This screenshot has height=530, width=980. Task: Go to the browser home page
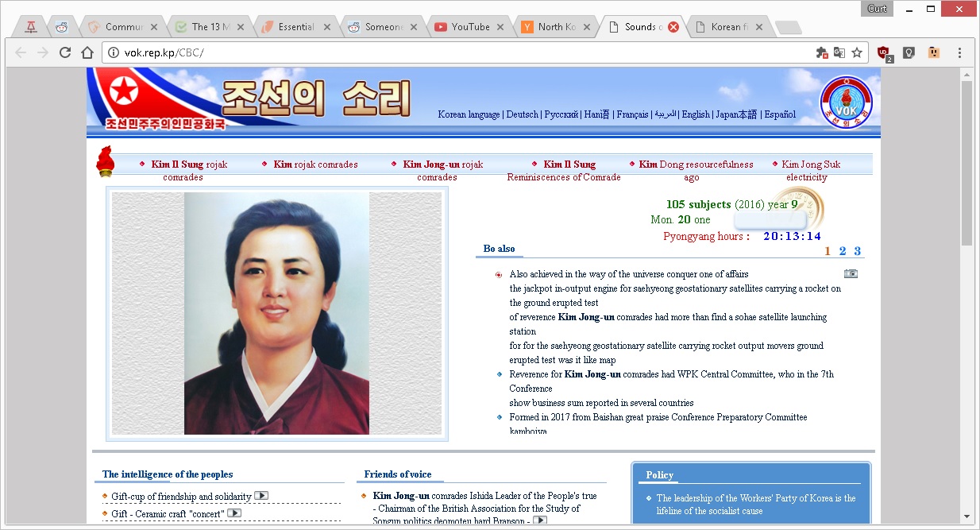[x=87, y=52]
